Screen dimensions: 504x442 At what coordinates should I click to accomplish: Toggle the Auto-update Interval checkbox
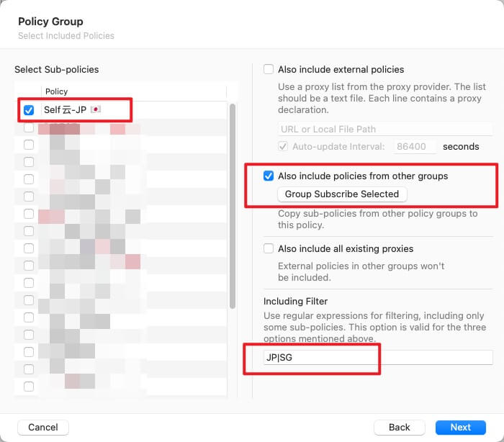(x=283, y=146)
